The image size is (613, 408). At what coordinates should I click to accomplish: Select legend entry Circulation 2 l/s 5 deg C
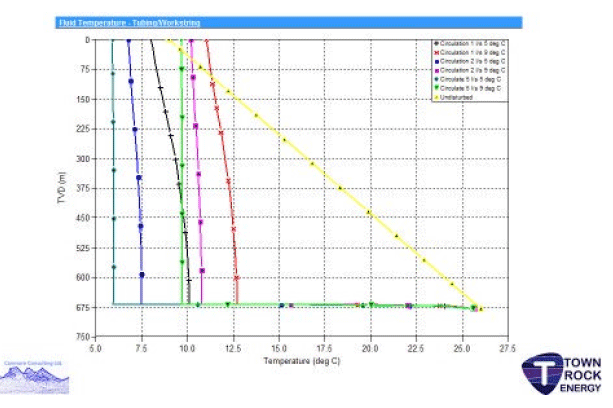point(470,61)
